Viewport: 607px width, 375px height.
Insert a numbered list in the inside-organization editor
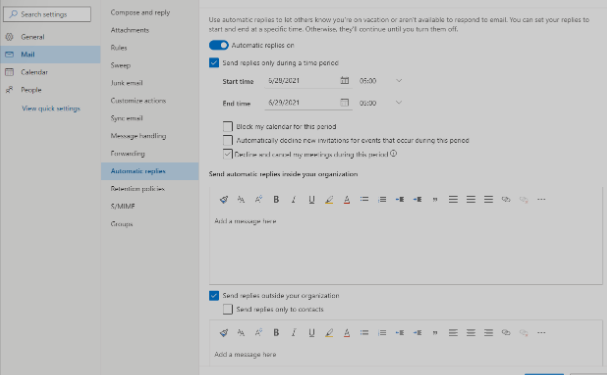tap(382, 200)
